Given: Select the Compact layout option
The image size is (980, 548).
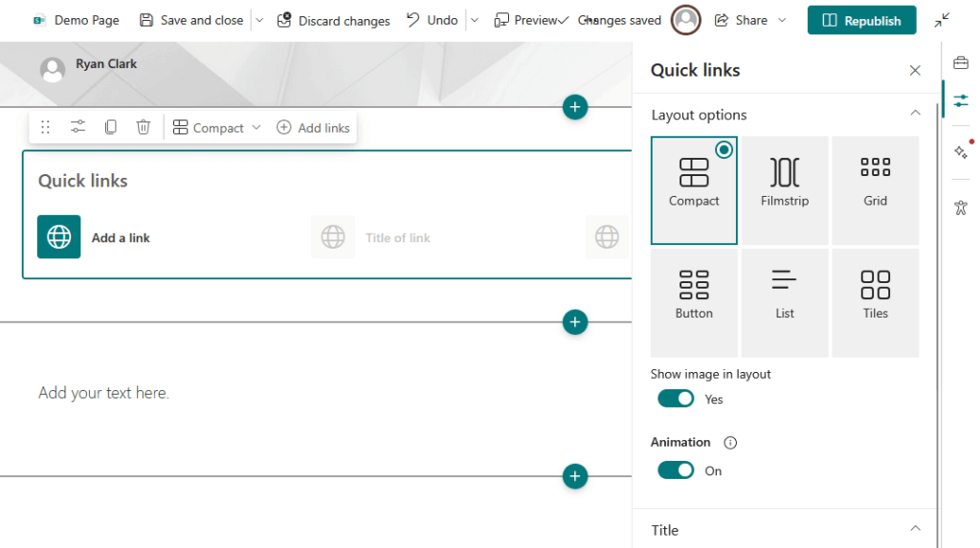Looking at the screenshot, I should (x=694, y=190).
